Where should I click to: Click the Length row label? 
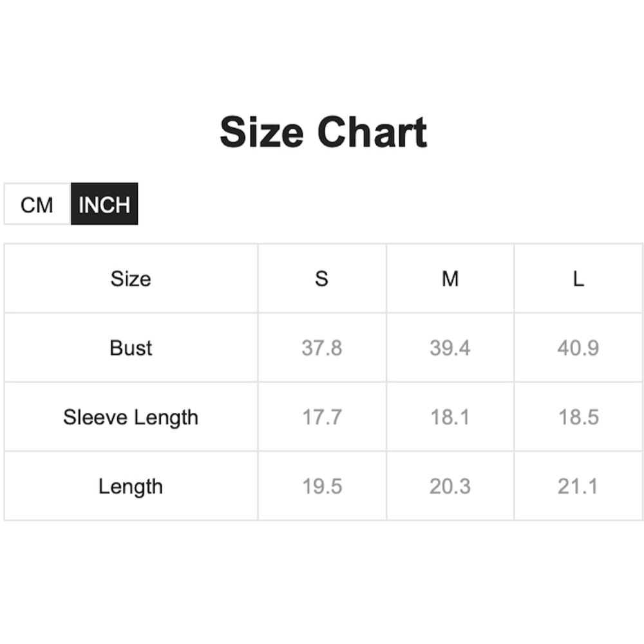131,486
